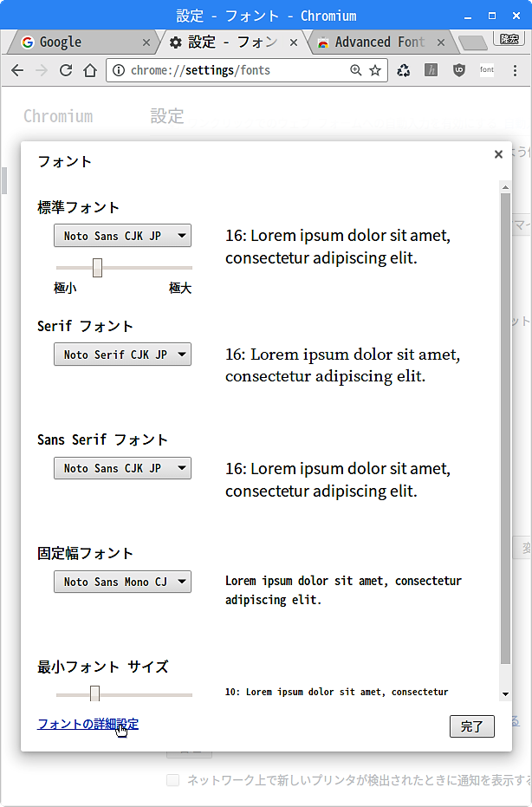Viewport: 532px width, 807px height.
Task: Click the font dialog scrollbar thumb
Action: click(x=505, y=428)
